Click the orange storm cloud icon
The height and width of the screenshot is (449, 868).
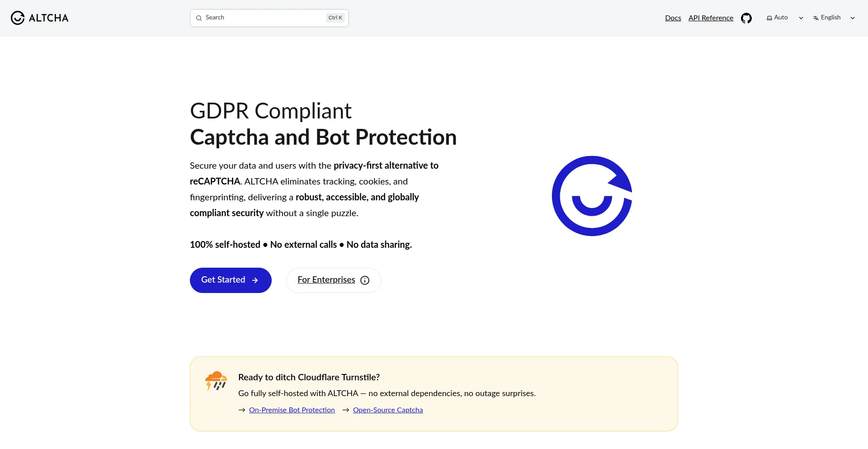tap(216, 381)
